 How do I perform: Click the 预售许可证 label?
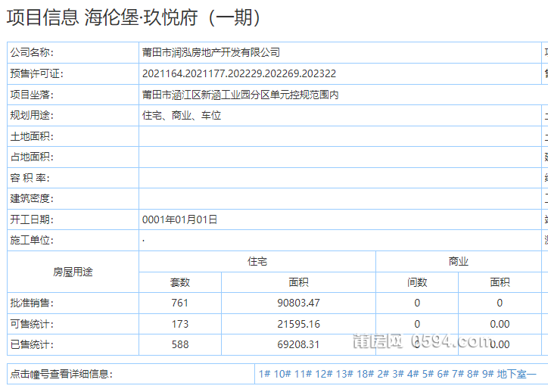[36, 73]
